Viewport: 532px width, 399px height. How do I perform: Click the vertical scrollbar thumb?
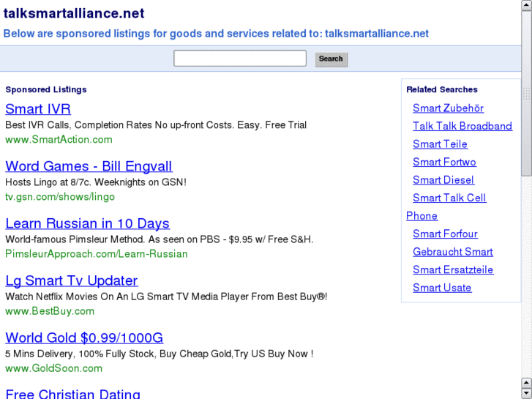[x=527, y=93]
